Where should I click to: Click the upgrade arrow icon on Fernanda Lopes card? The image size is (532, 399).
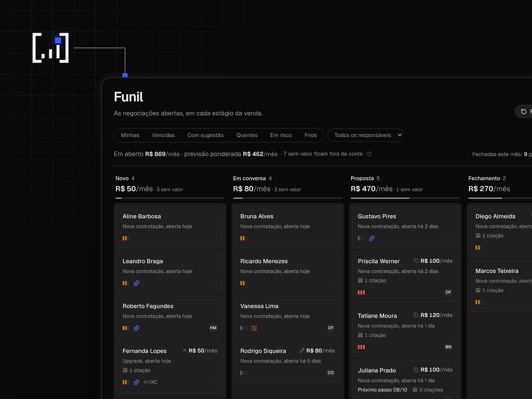tap(185, 350)
